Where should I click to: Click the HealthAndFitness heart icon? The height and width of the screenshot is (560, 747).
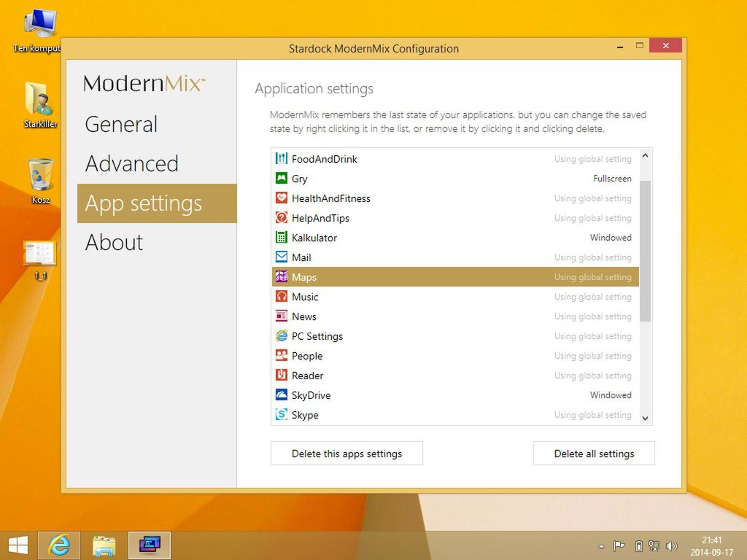(x=281, y=198)
